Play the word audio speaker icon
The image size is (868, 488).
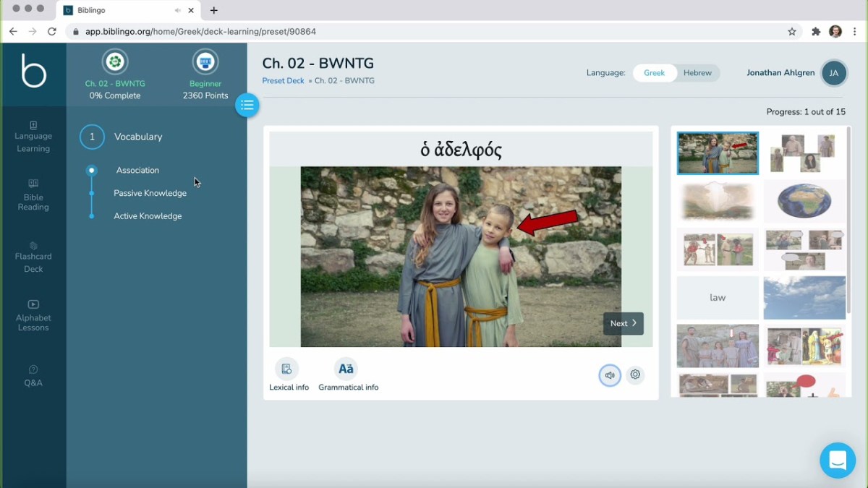pos(610,375)
